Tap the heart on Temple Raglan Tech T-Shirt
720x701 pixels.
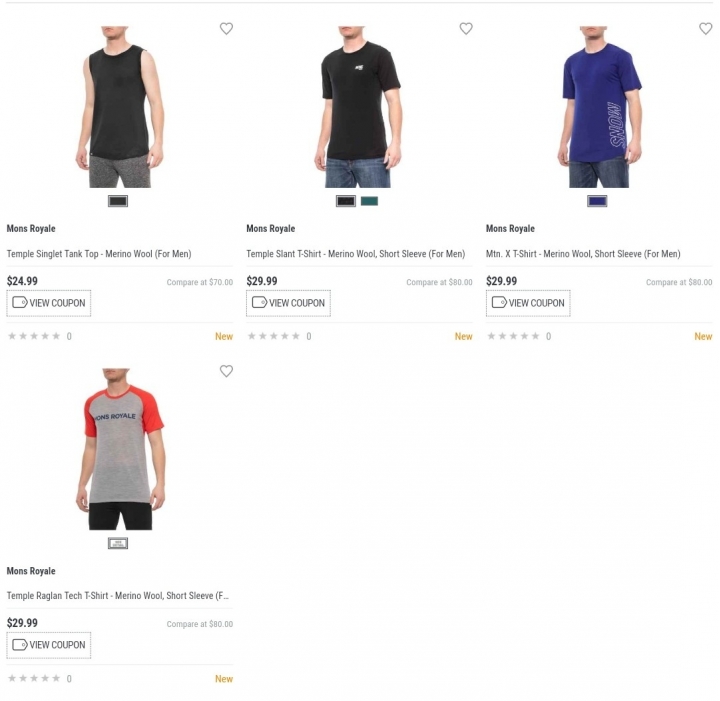[226, 370]
